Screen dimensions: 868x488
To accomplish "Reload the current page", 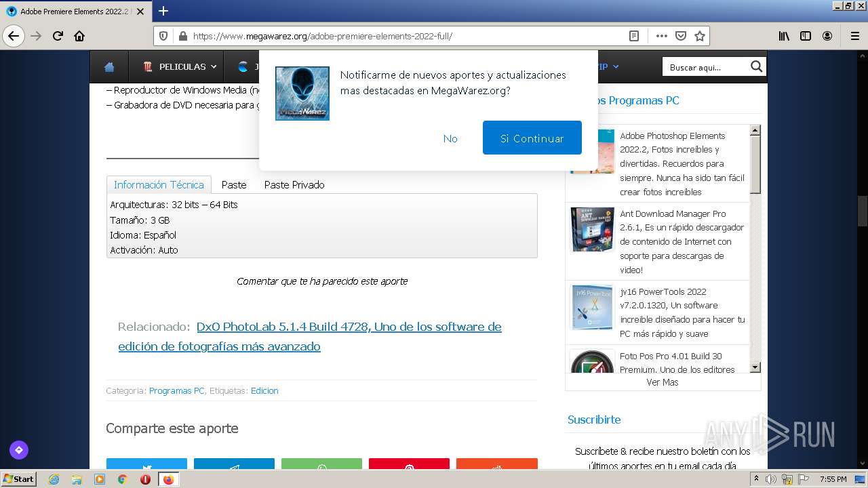I will pyautogui.click(x=58, y=36).
